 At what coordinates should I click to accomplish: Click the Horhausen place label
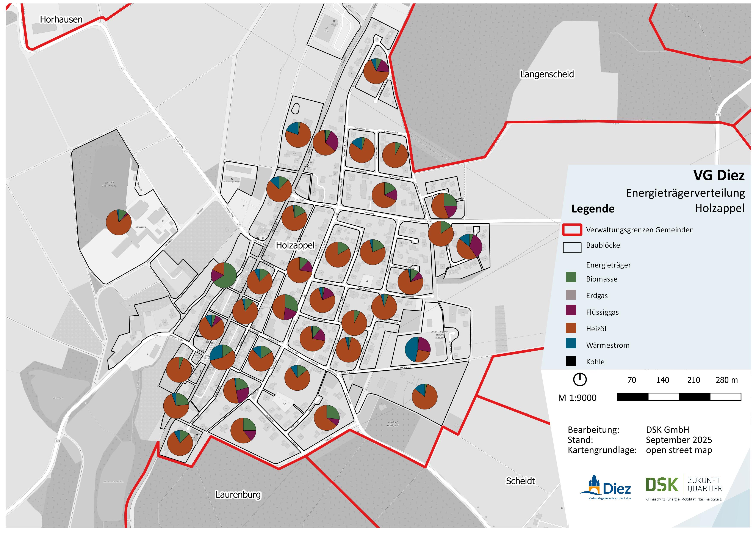click(x=61, y=19)
